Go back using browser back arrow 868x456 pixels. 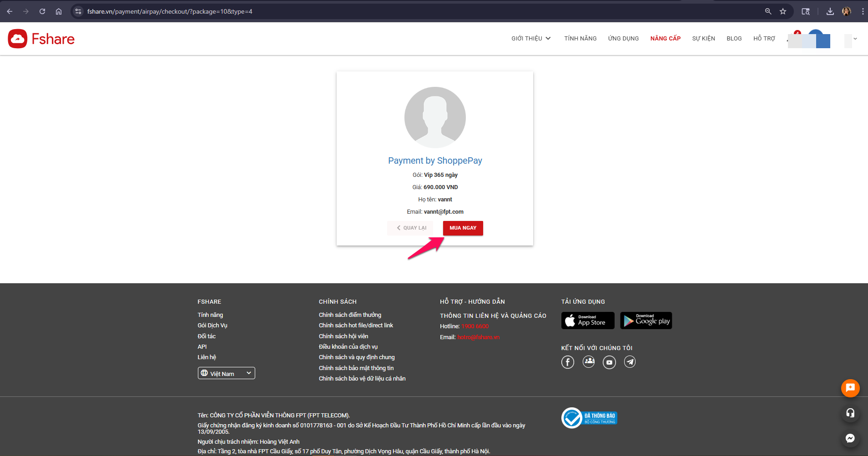(x=10, y=11)
